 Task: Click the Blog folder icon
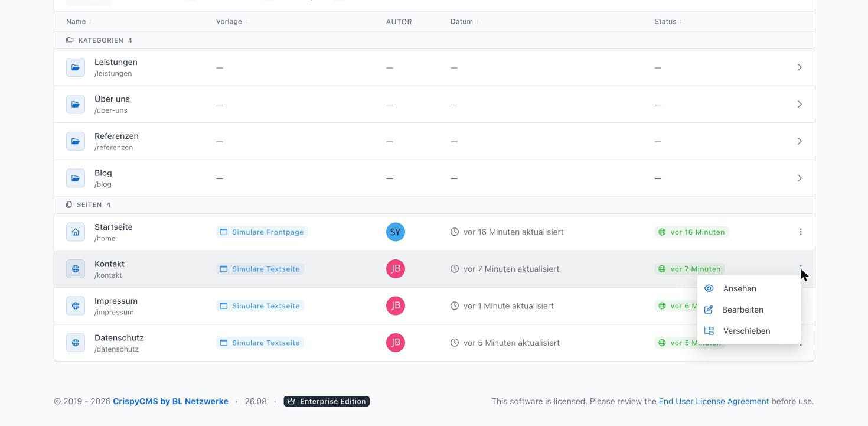click(x=76, y=178)
